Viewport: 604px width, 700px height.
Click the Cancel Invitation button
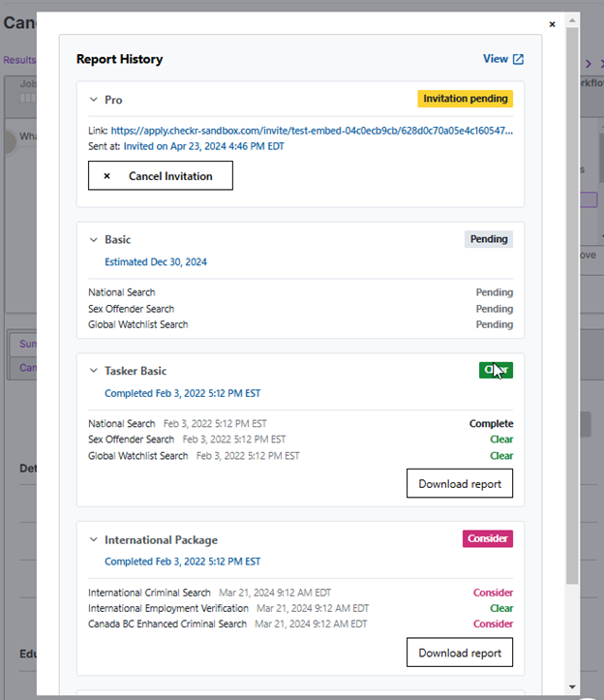click(x=161, y=175)
